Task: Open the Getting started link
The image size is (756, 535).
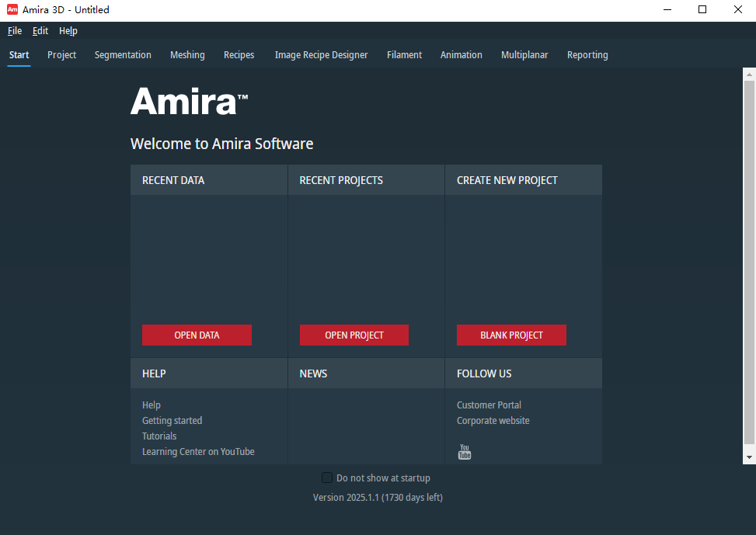Action: pos(172,421)
